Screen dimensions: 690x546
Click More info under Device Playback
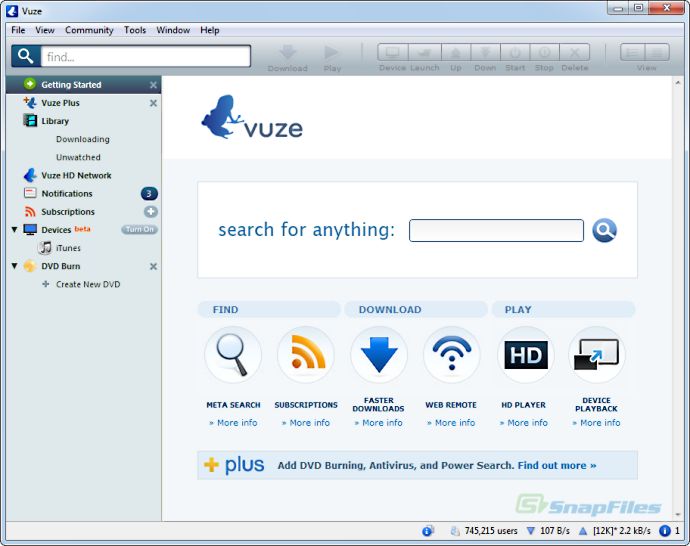click(x=596, y=423)
